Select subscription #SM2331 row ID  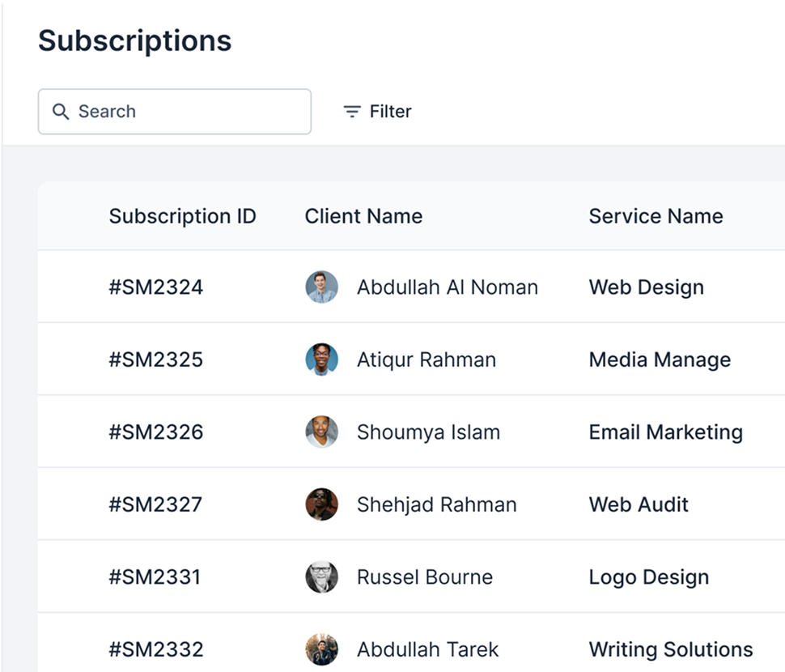(x=155, y=576)
